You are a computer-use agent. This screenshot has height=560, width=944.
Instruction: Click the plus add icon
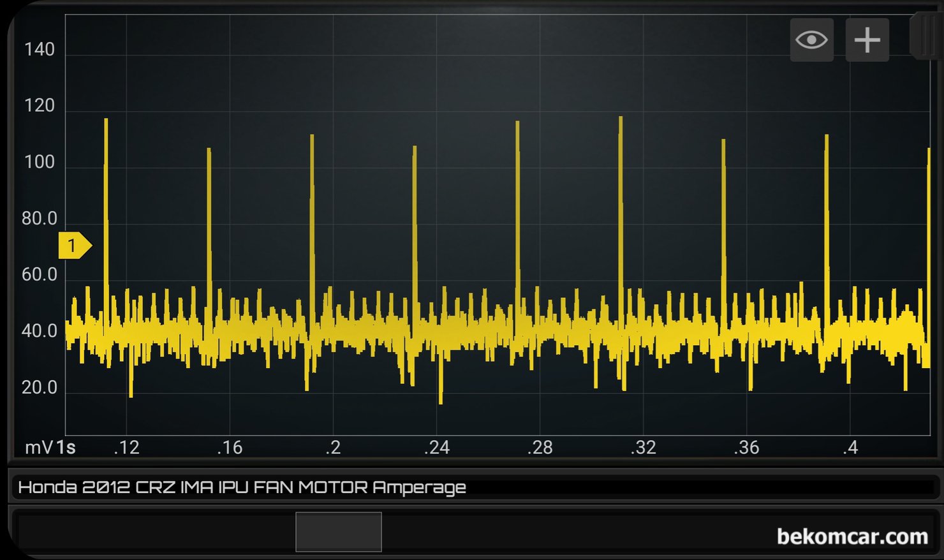coord(867,40)
